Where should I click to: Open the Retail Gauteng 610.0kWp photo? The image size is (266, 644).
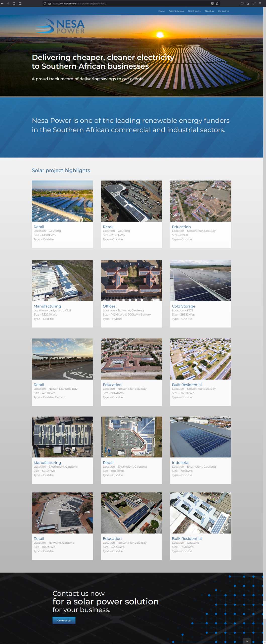[x=62, y=201]
